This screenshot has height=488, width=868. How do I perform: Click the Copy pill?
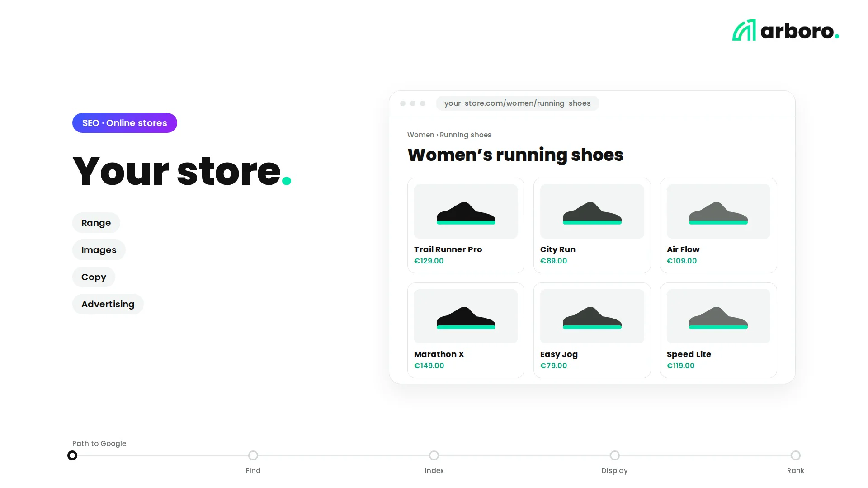tap(94, 277)
